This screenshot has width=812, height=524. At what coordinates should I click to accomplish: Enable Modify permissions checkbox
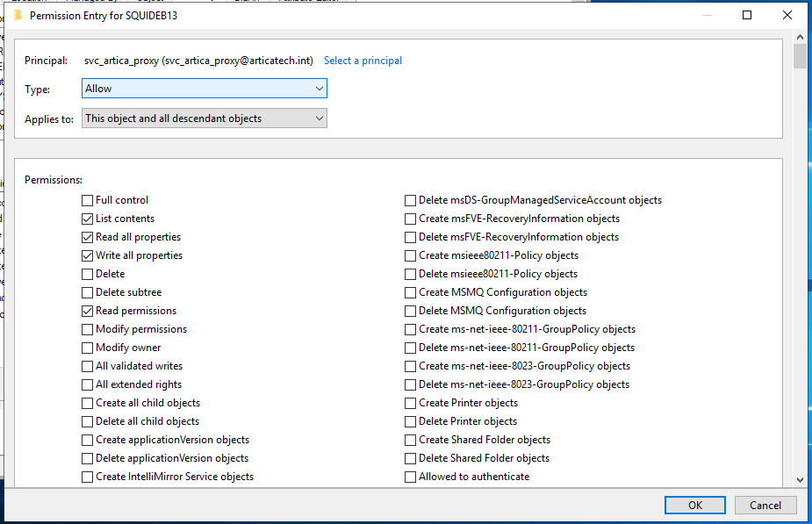pyautogui.click(x=87, y=329)
